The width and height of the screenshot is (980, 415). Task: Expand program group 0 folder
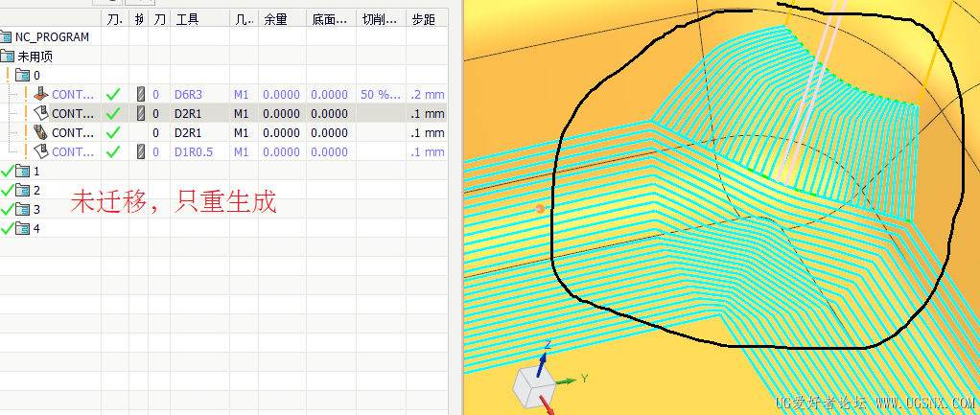(x=22, y=76)
